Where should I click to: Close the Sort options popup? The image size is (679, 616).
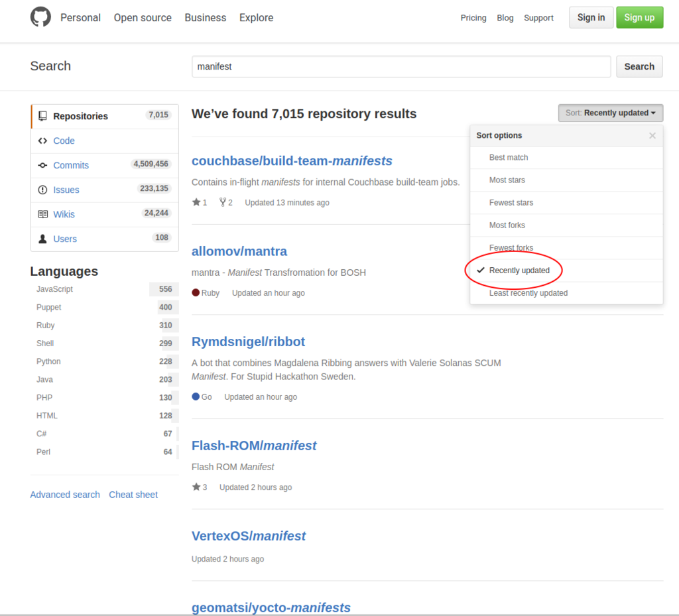[652, 135]
